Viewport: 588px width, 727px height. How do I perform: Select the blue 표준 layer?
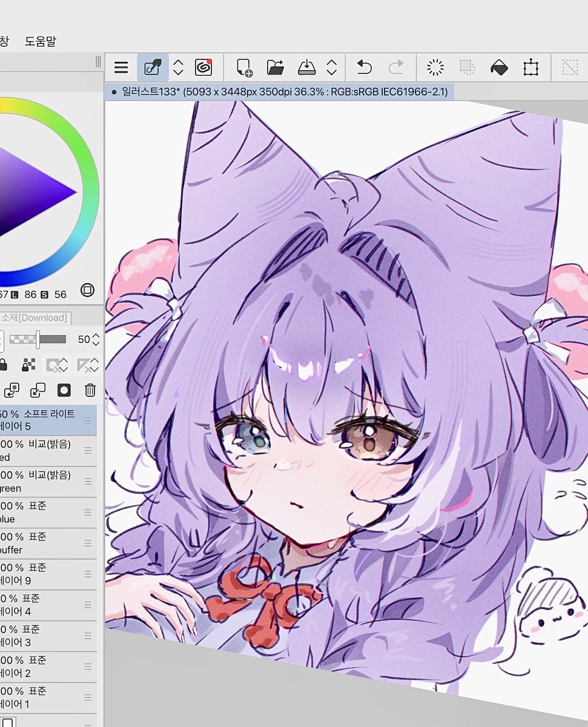(48, 513)
